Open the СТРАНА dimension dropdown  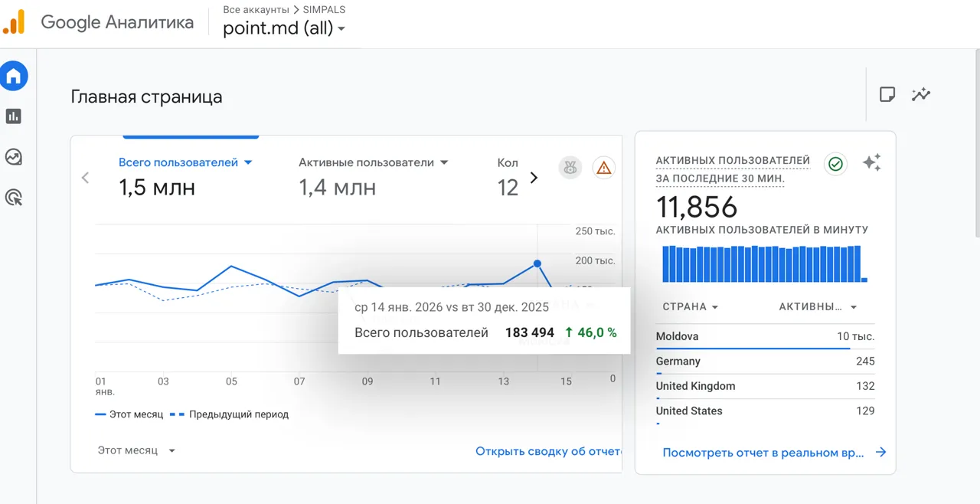(691, 306)
